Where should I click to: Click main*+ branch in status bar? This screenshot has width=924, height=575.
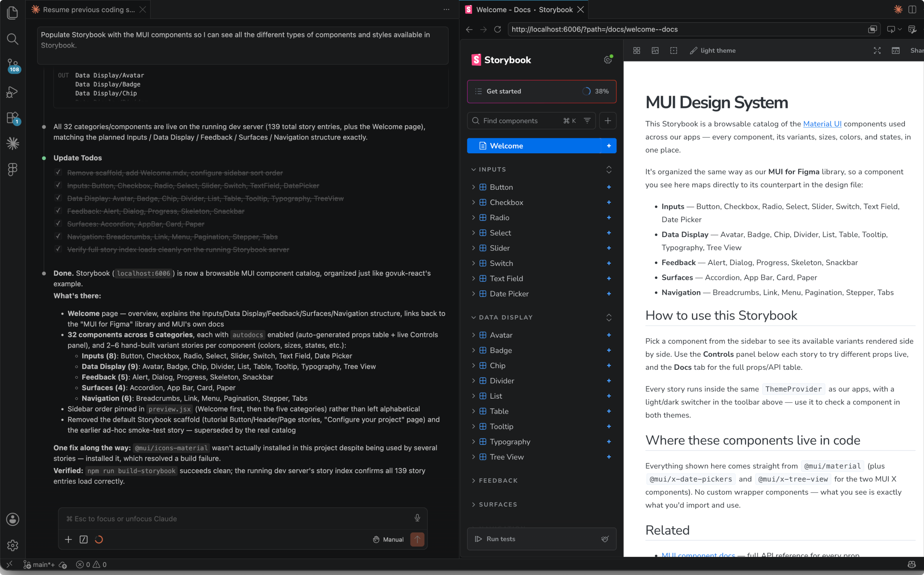[39, 564]
